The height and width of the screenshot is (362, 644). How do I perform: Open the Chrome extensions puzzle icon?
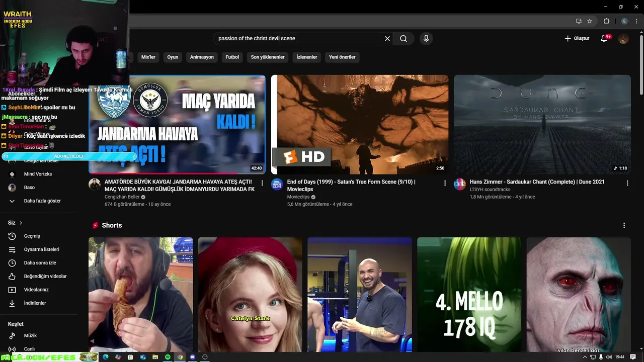606,21
